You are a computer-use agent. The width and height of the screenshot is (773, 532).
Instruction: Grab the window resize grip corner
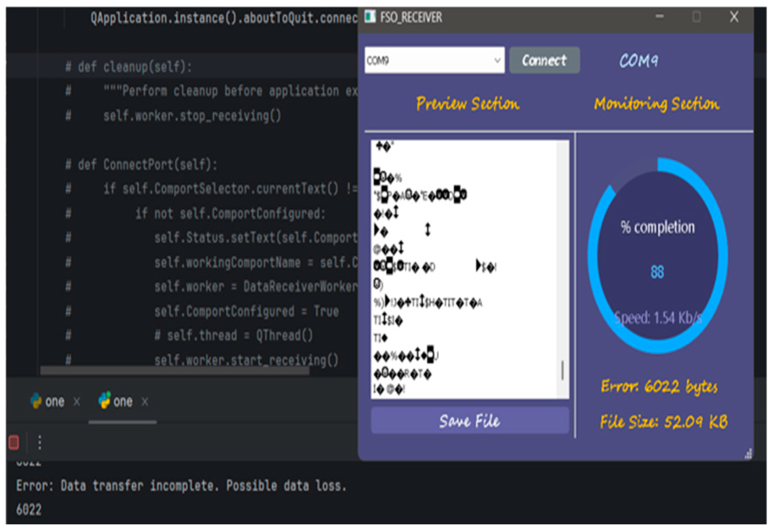(x=748, y=453)
